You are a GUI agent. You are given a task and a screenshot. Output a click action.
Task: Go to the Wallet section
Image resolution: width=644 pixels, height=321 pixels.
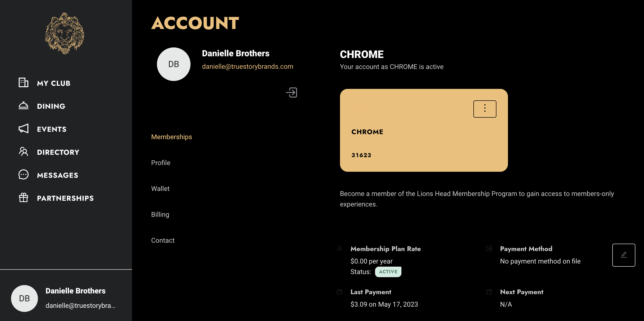(x=160, y=189)
